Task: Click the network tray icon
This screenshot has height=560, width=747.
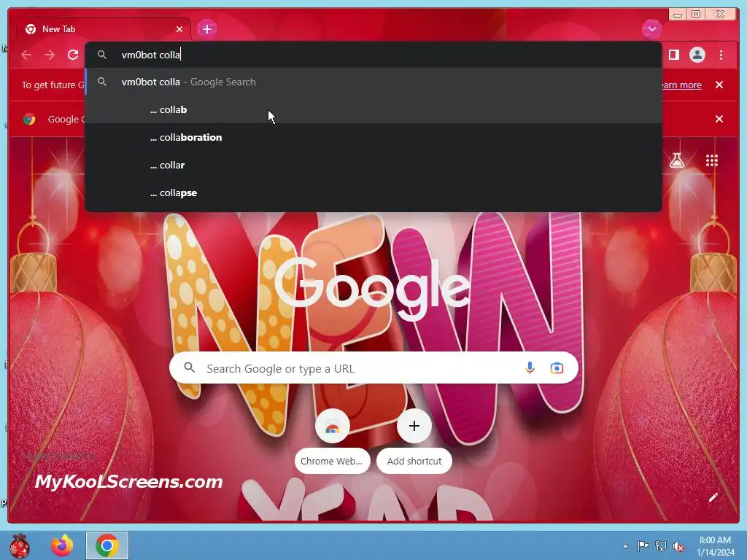Action: coord(661,546)
